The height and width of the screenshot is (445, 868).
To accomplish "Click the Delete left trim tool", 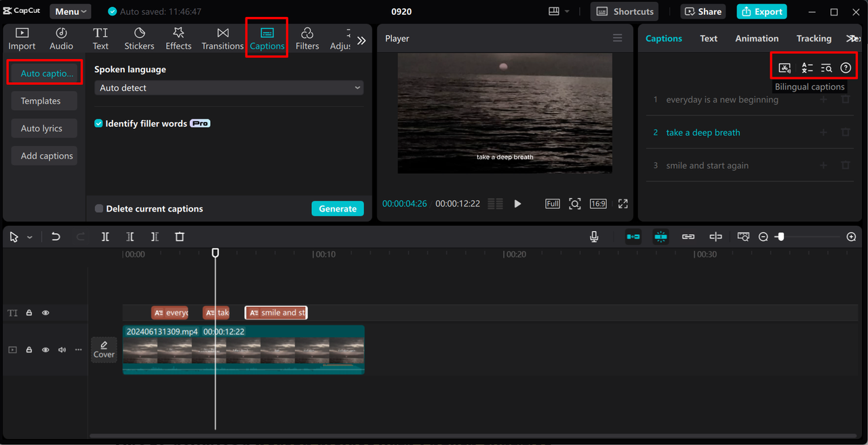I will pos(130,237).
